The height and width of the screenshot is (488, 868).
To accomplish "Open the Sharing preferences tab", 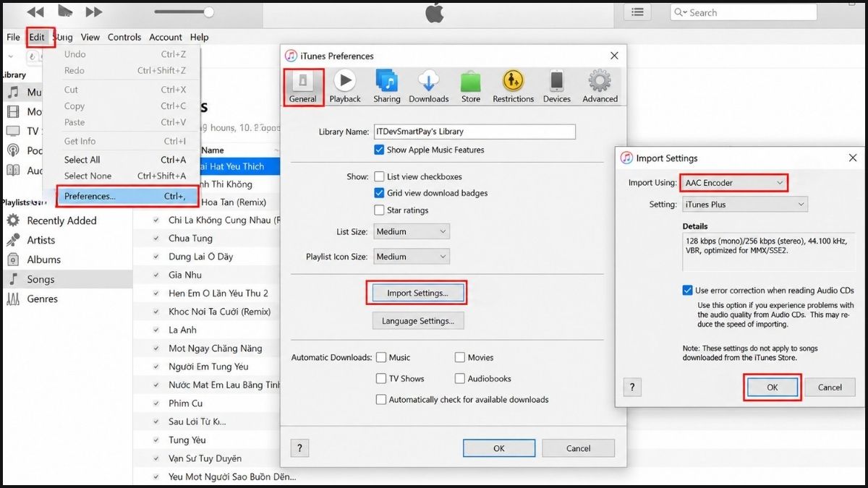I will pos(387,87).
